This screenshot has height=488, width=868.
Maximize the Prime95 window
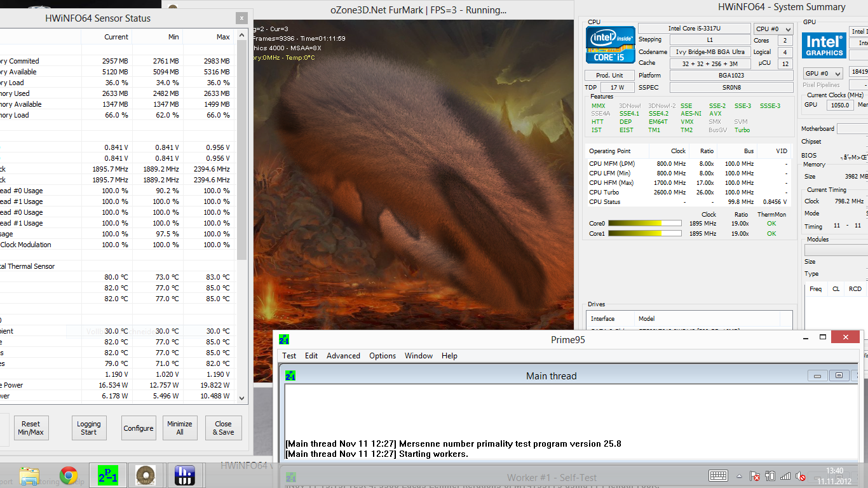(x=823, y=337)
